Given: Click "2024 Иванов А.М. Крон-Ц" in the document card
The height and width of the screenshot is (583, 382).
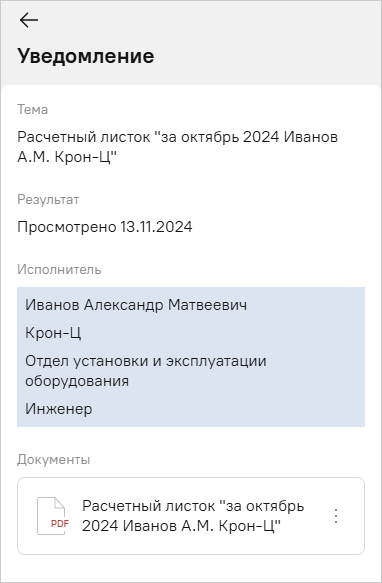Looking at the screenshot, I should pos(181,526).
